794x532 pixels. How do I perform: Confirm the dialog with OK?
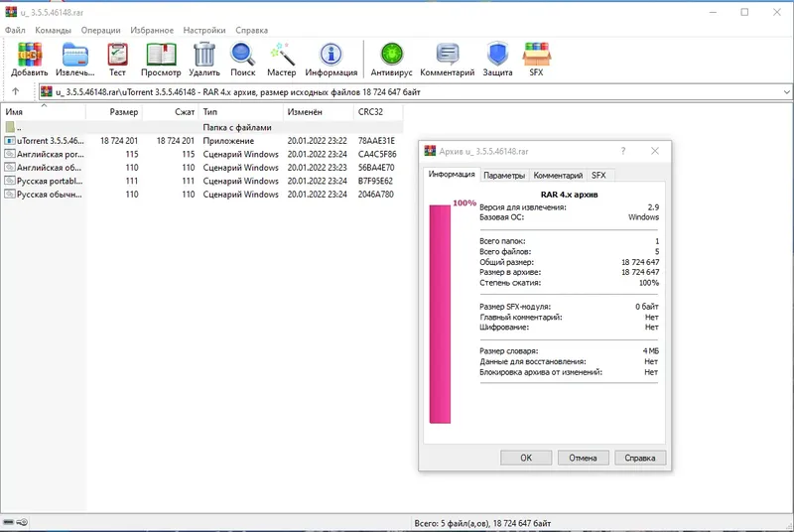526,458
